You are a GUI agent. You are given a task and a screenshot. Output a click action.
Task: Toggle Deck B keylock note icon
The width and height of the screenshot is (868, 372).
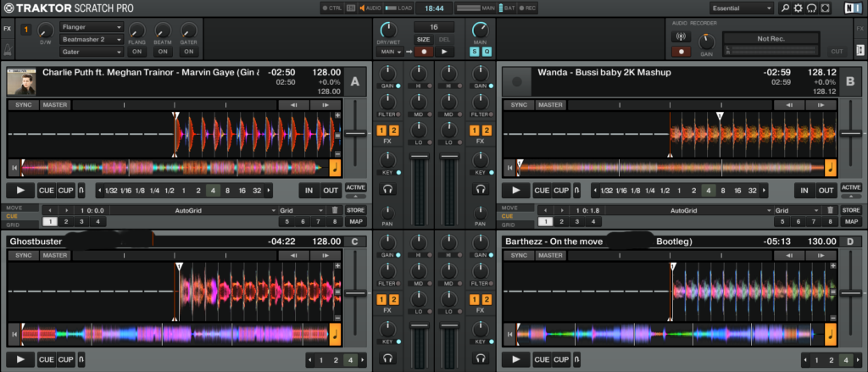coord(831,167)
